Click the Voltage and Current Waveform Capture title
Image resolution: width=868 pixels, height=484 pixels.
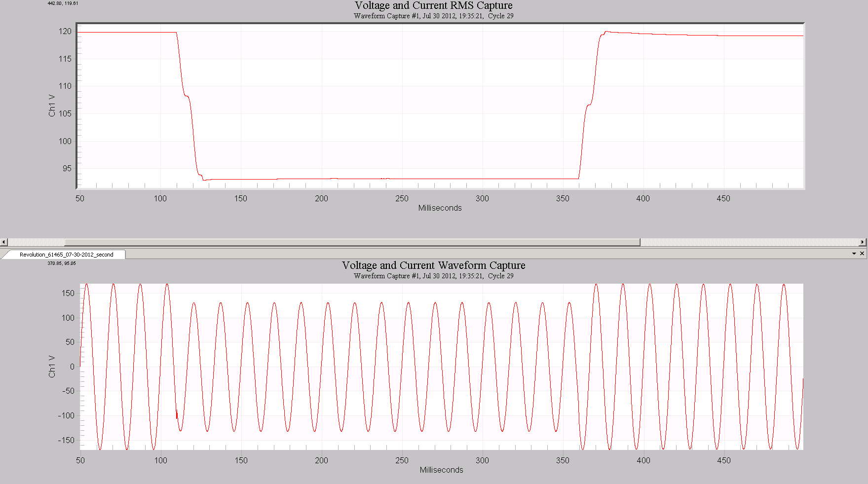click(x=434, y=265)
